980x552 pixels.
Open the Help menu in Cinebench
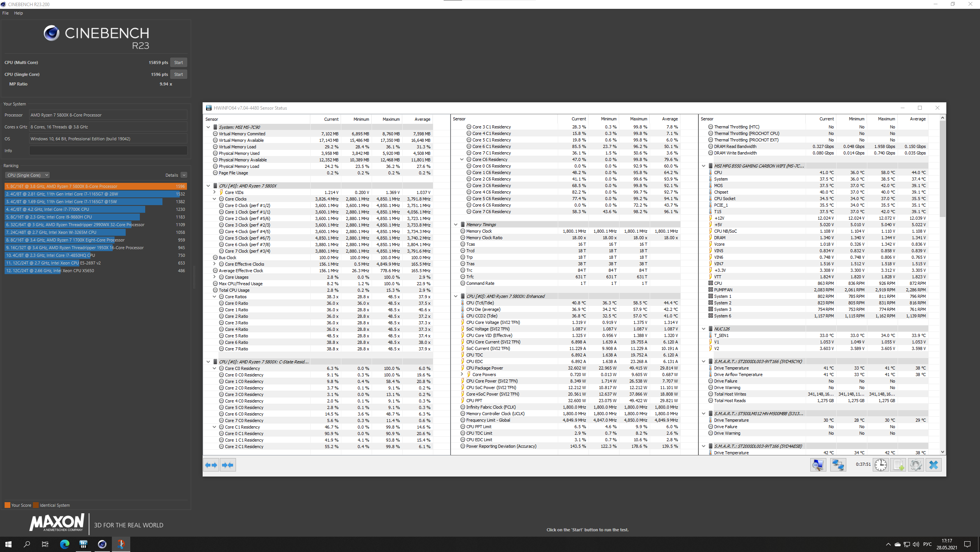(18, 13)
